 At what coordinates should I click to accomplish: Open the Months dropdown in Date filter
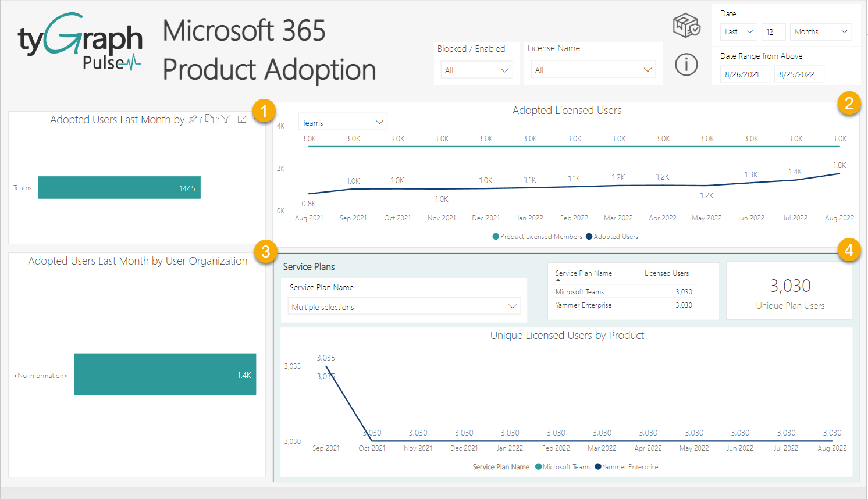pyautogui.click(x=820, y=31)
